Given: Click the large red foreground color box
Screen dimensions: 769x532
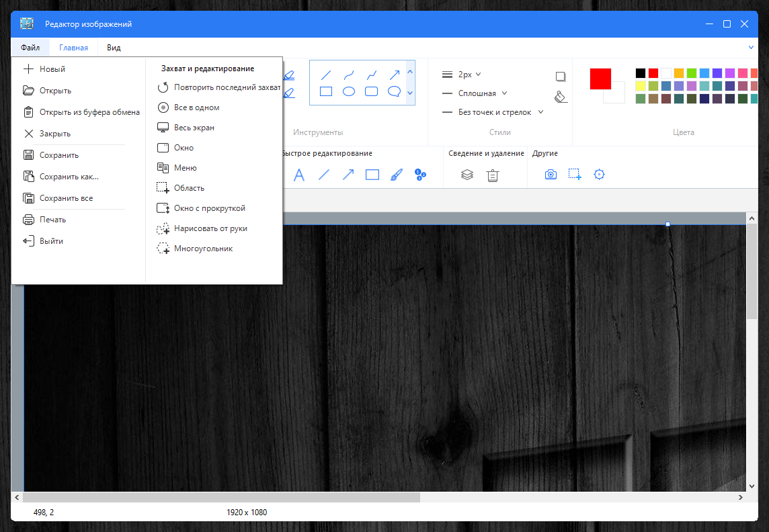Looking at the screenshot, I should coord(600,79).
